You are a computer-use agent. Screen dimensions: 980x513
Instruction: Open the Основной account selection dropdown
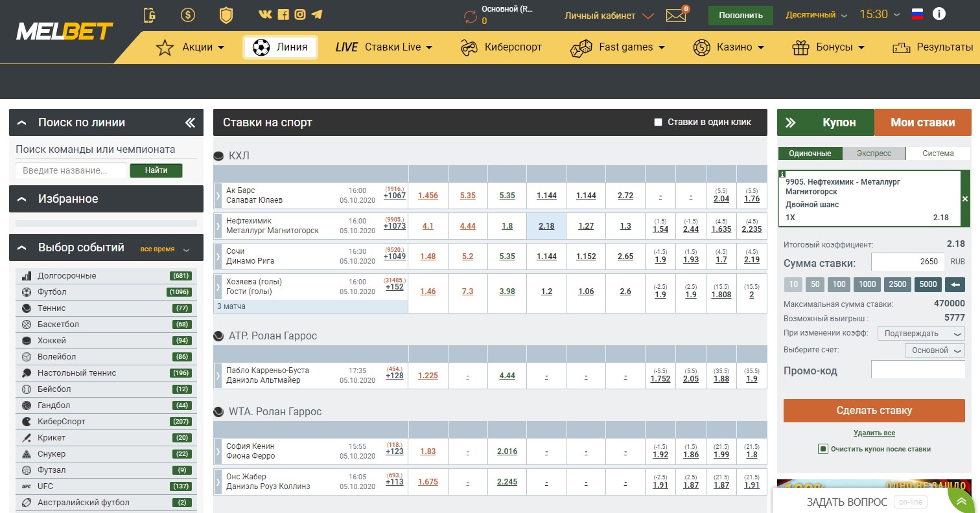point(934,350)
